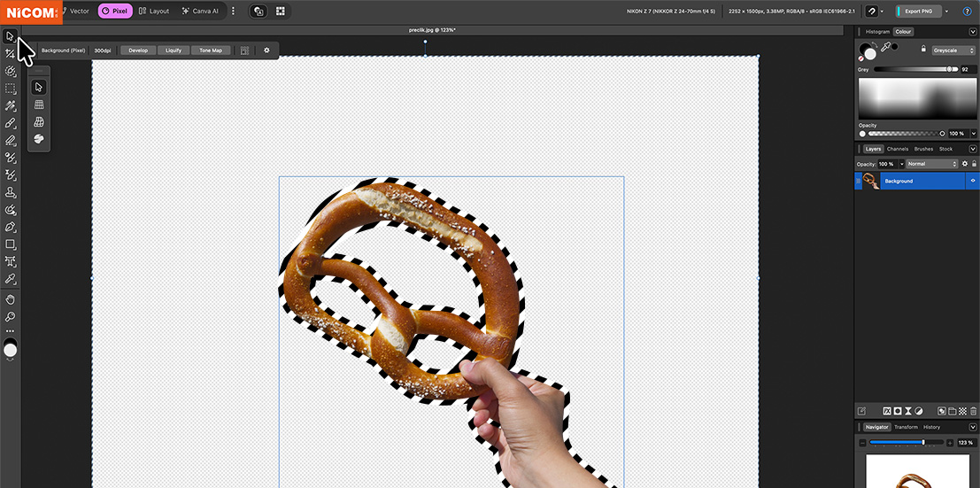Click the alignment grid icon in context toolbar
Image resolution: width=980 pixels, height=488 pixels.
point(244,50)
